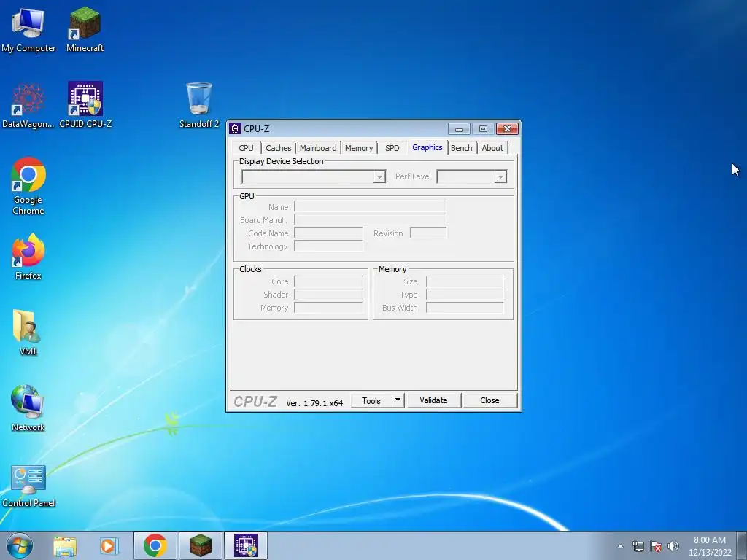Open the network status tray icon
747x560 pixels.
coord(638,546)
